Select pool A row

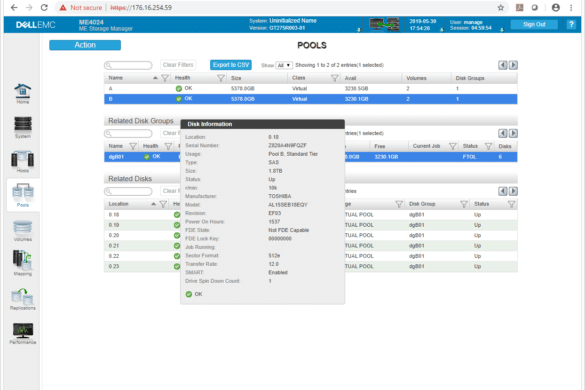point(310,89)
